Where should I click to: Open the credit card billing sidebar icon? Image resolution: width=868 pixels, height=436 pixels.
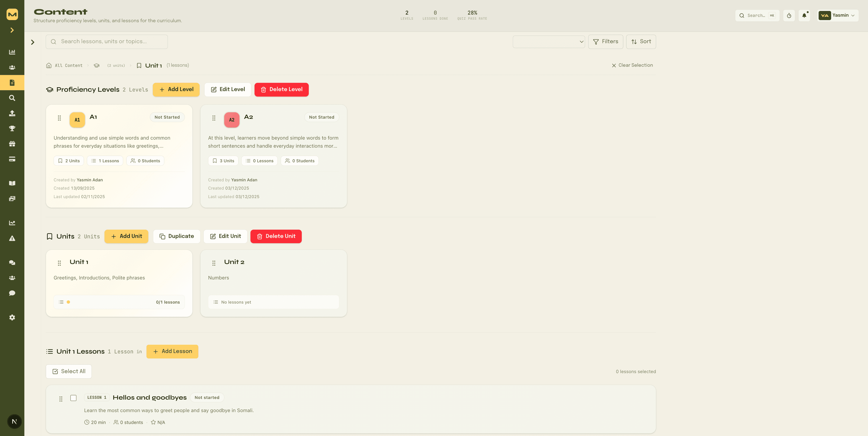point(12,159)
